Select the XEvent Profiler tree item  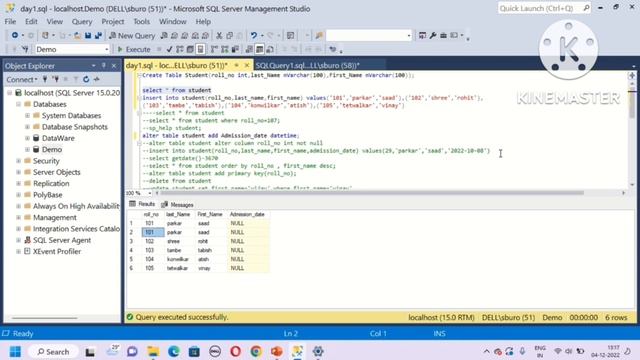tap(57, 251)
